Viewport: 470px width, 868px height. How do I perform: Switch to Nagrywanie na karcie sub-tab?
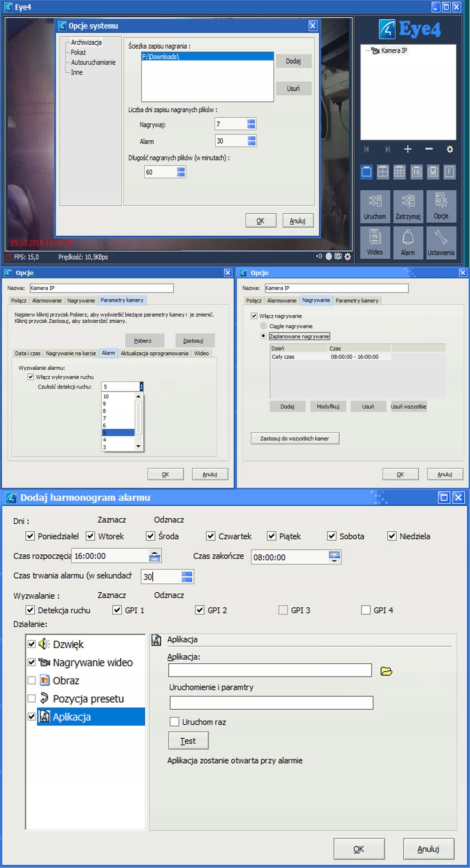pos(71,353)
